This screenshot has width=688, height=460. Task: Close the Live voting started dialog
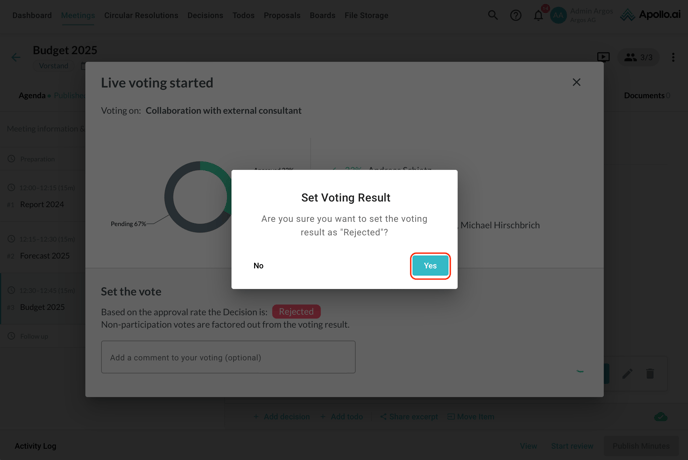(576, 82)
